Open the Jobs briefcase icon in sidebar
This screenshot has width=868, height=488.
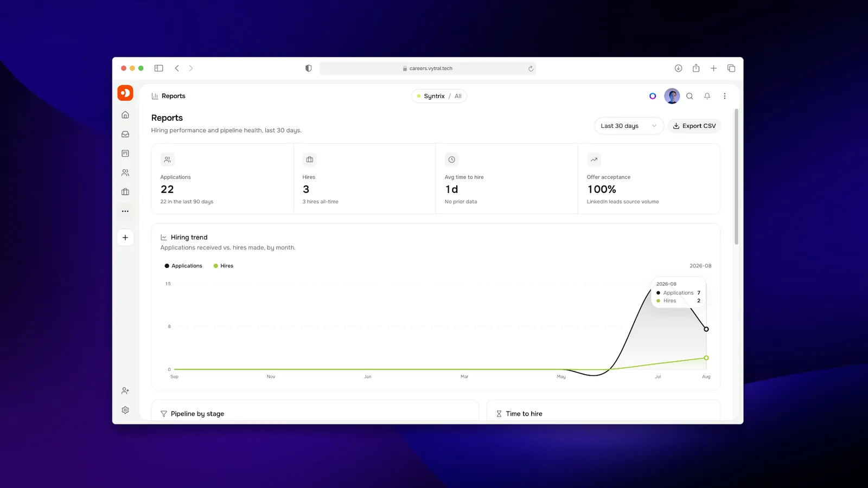(x=125, y=192)
